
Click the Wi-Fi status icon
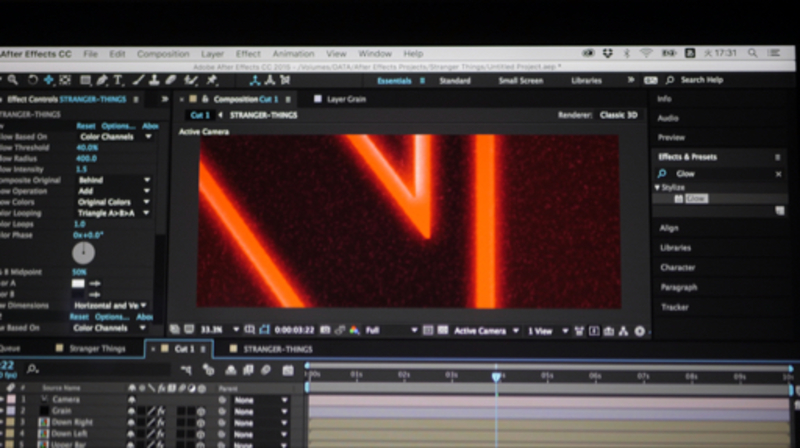pyautogui.click(x=646, y=53)
